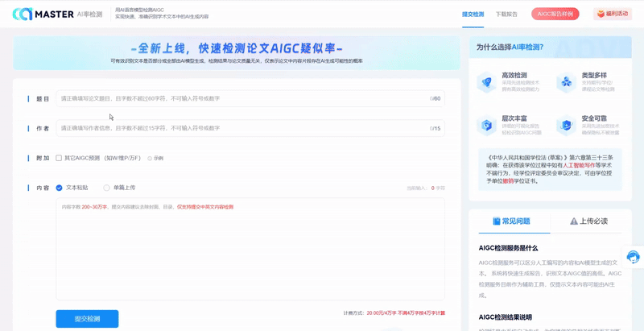Image resolution: width=644 pixels, height=331 pixels.
Task: Open the 提交检测 nav item
Action: tap(473, 14)
